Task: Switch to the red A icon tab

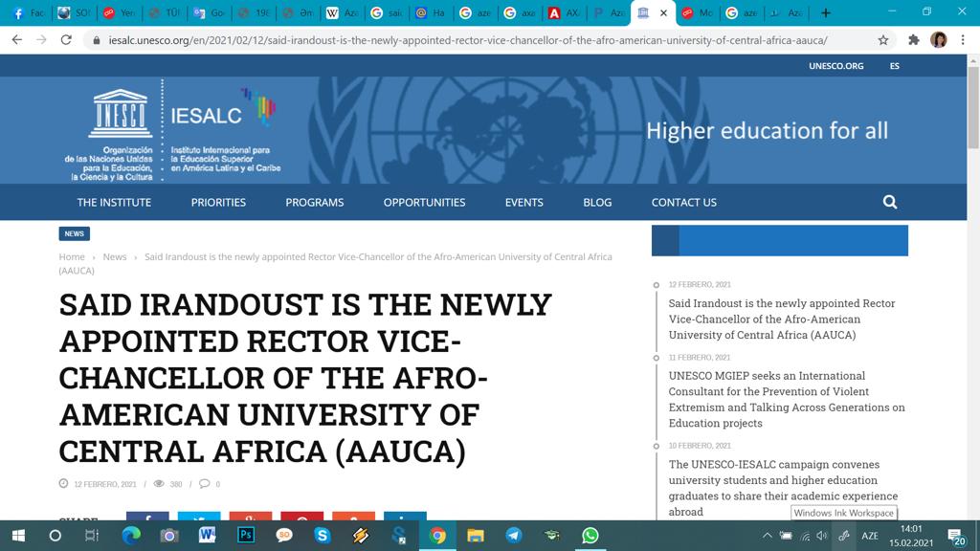Action: (x=563, y=12)
